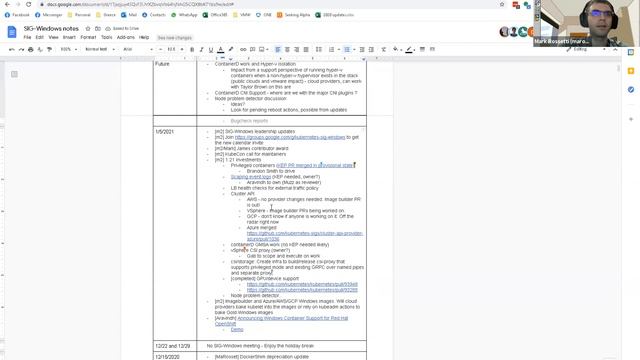The image size is (640, 360).
Task: Open the Arial font dropdown
Action: click(138, 49)
